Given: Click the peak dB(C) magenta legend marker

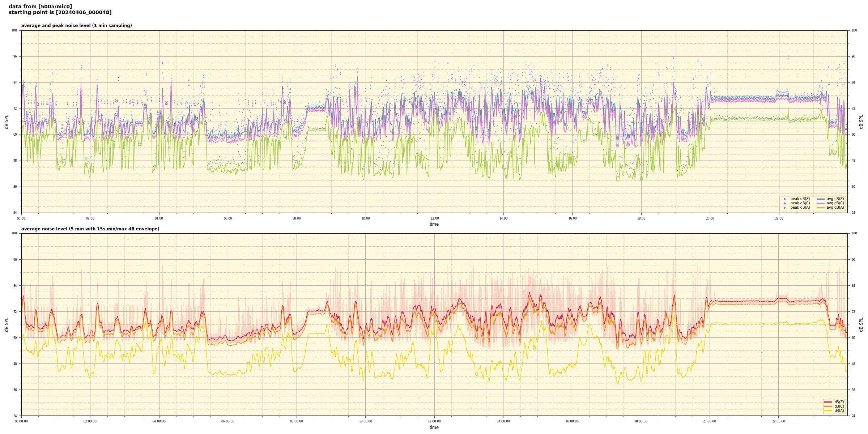Looking at the screenshot, I should (784, 203).
